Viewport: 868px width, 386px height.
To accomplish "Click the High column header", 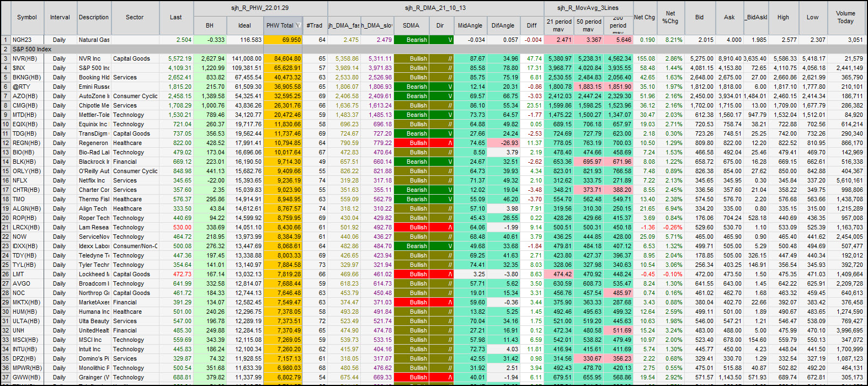I will click(x=783, y=17).
